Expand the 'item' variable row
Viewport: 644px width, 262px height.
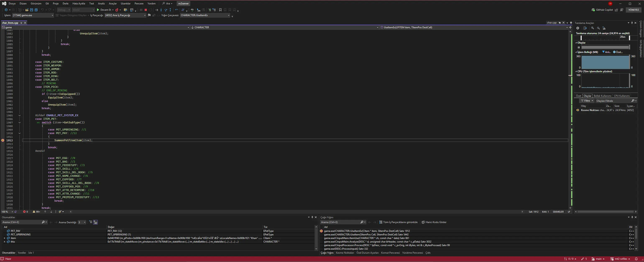(5, 238)
